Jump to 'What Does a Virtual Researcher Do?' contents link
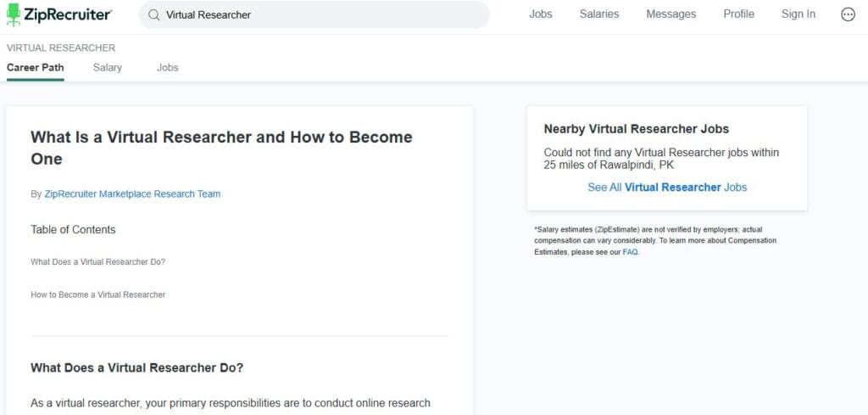The image size is (868, 415). [97, 262]
